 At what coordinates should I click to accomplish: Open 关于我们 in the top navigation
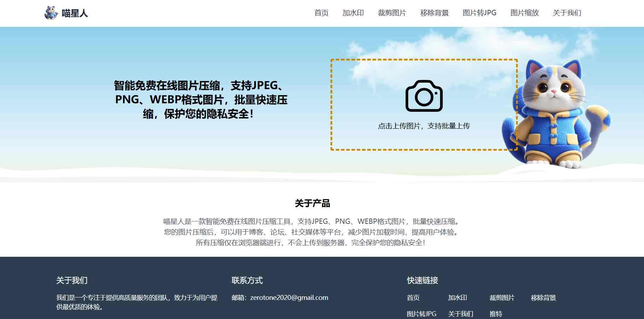click(x=567, y=13)
